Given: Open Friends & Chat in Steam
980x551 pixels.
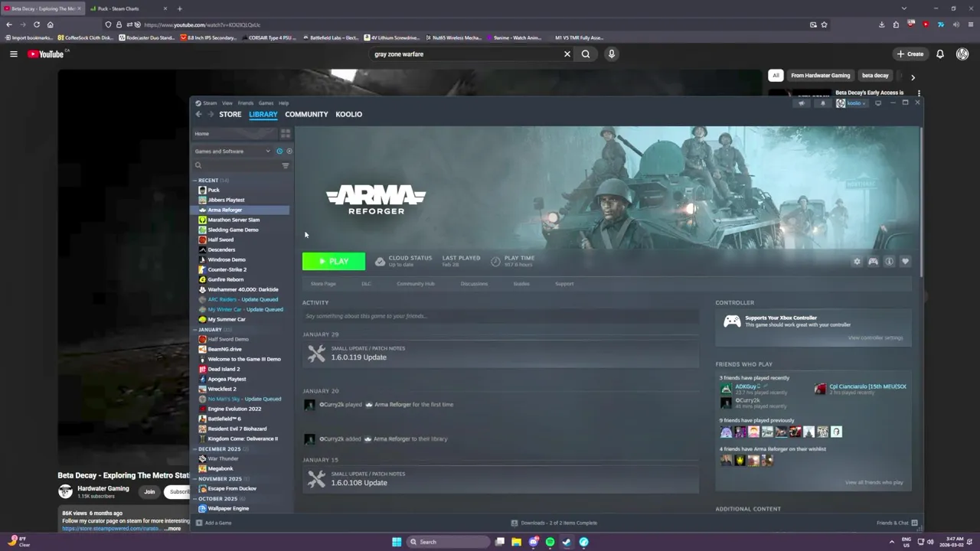Looking at the screenshot, I should pyautogui.click(x=897, y=523).
